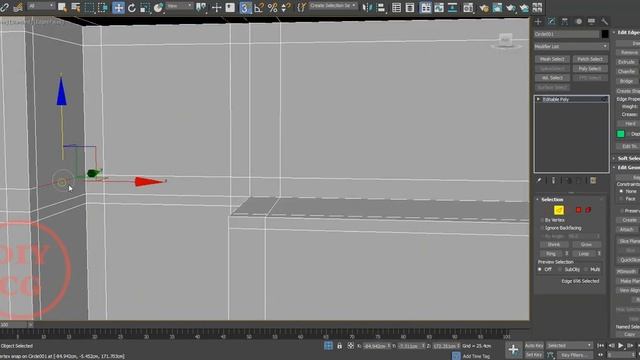Click the Vol. Select button

tap(552, 78)
